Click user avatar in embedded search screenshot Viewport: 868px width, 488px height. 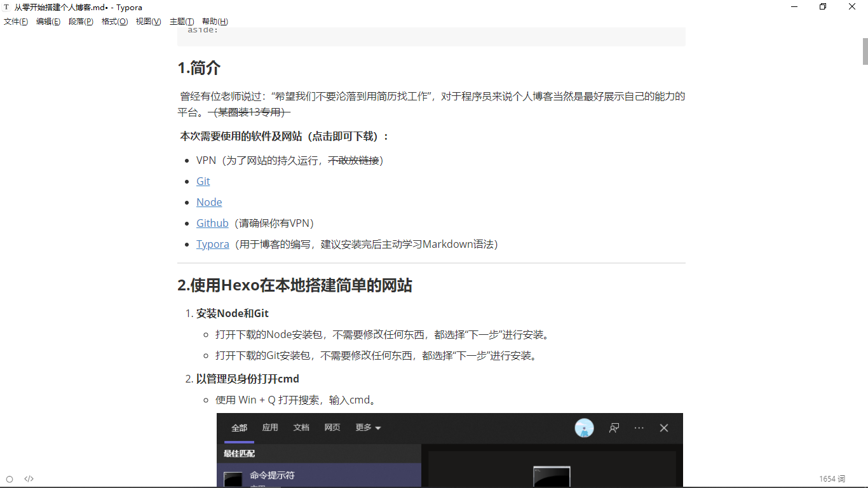pyautogui.click(x=584, y=428)
